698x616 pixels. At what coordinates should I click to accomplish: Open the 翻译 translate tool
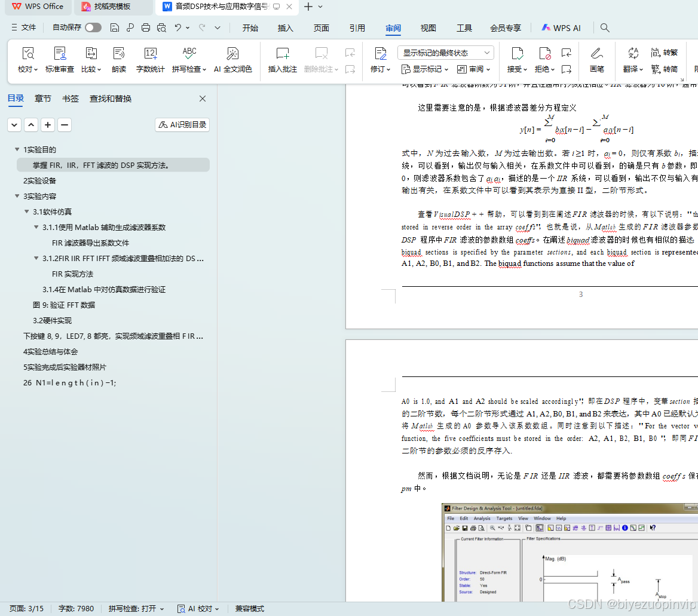pos(633,60)
